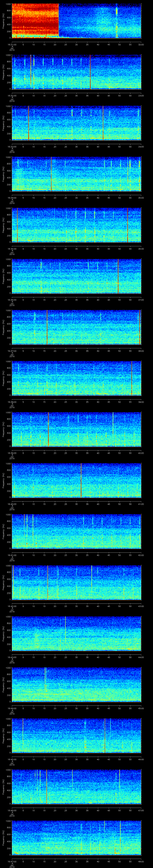
Task: Select the red spike near 55 s in the 16:38 panel
Action: coord(132,378)
